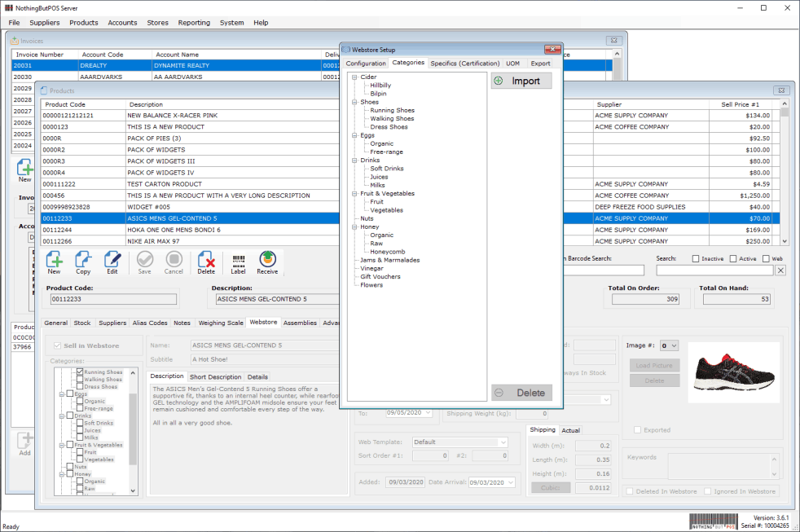The width and height of the screenshot is (800, 532).
Task: Toggle the Inactive search checkbox
Action: pos(696,259)
